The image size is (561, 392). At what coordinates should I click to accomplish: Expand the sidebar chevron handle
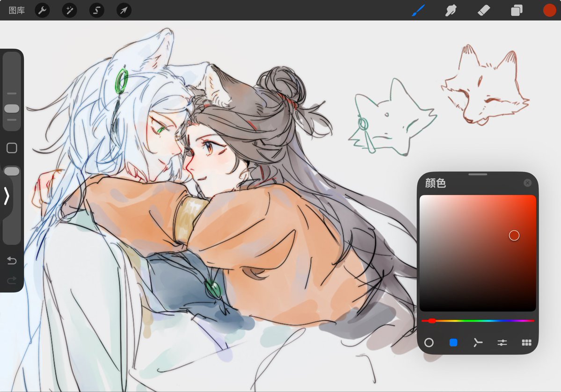coord(7,196)
